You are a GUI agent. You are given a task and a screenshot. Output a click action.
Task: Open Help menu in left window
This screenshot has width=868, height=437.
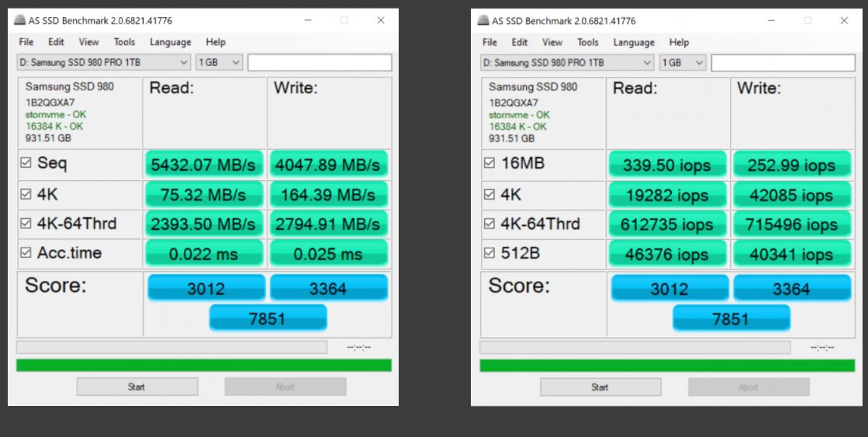point(216,42)
